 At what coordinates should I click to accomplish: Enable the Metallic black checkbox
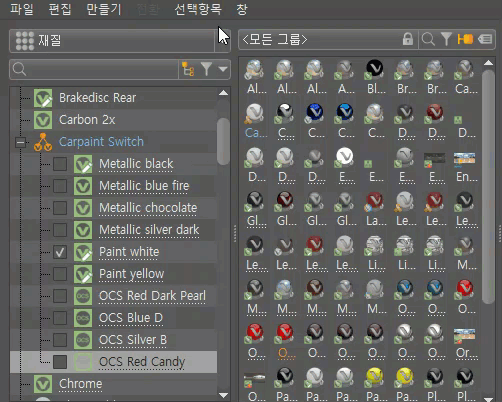click(60, 164)
